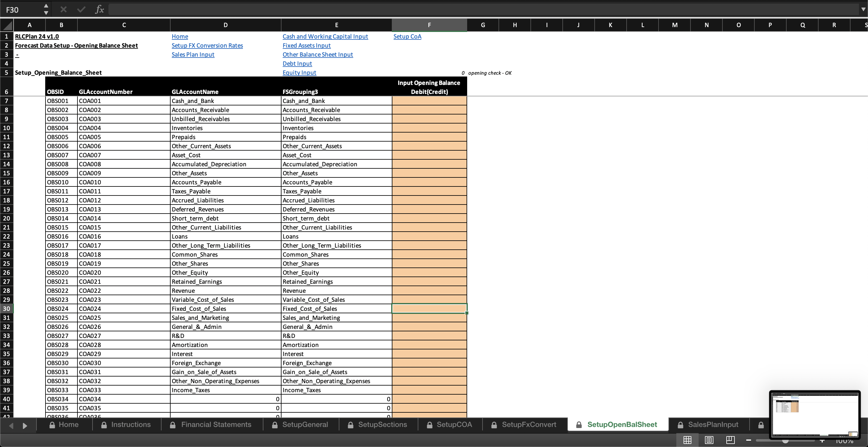Click 'Foreign_Exchange' in GLAccountName column
The height and width of the screenshot is (447, 868).
pos(225,363)
